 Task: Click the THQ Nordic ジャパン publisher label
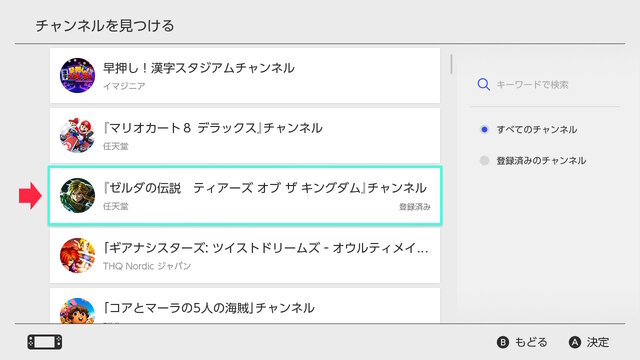147,266
